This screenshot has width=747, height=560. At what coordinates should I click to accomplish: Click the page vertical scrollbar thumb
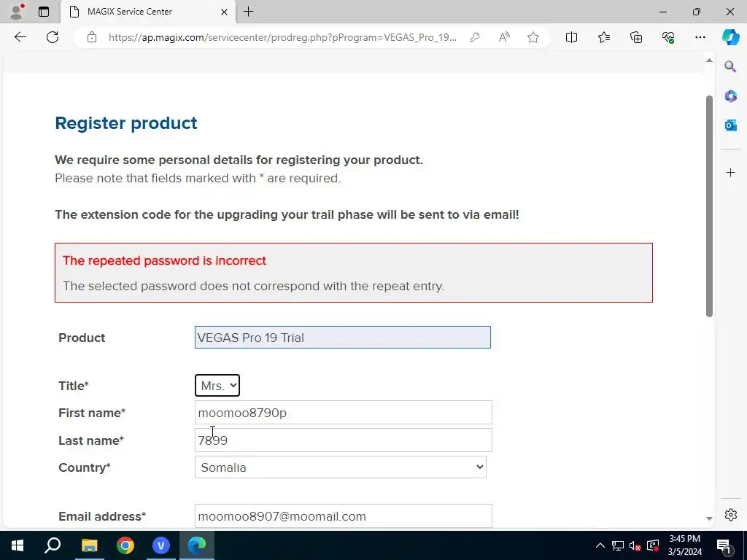click(x=709, y=206)
